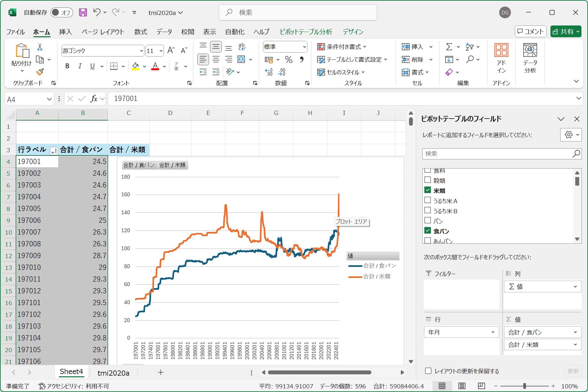Toggle Italic formatting
Screen dimensions: 588x392
click(80, 66)
